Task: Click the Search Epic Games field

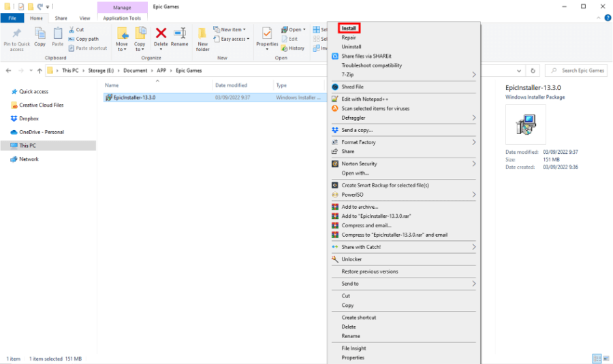Action: point(576,71)
